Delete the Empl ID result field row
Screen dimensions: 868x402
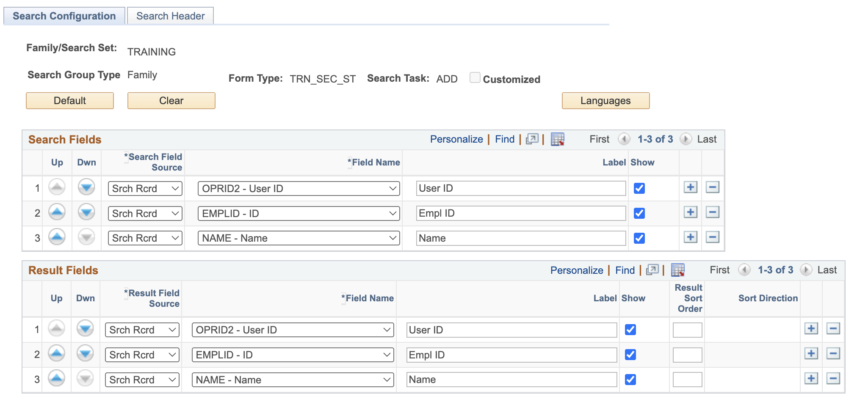coord(833,354)
